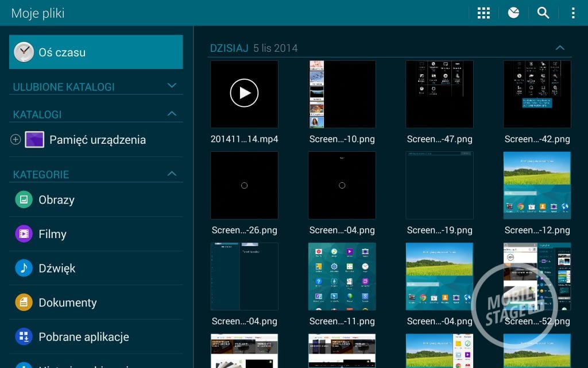
Task: Play the 201411...14.mp4 video thumbnail
Action: (244, 94)
